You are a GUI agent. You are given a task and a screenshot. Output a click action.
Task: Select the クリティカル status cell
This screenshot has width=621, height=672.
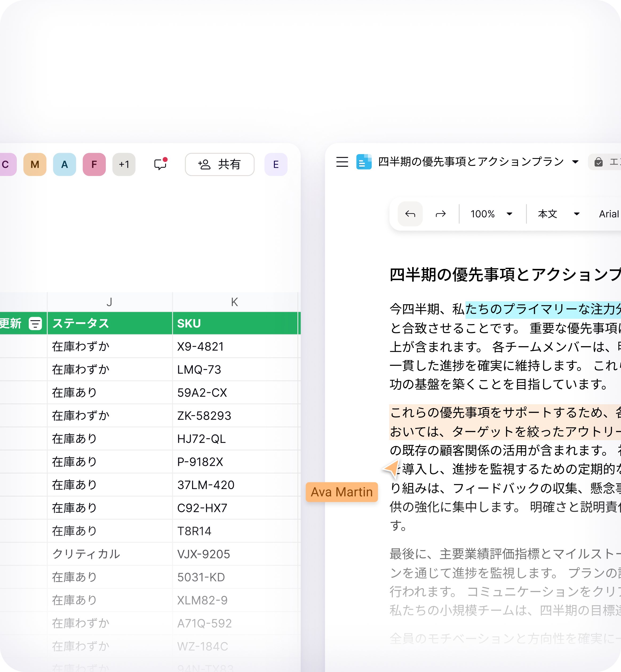(x=110, y=554)
